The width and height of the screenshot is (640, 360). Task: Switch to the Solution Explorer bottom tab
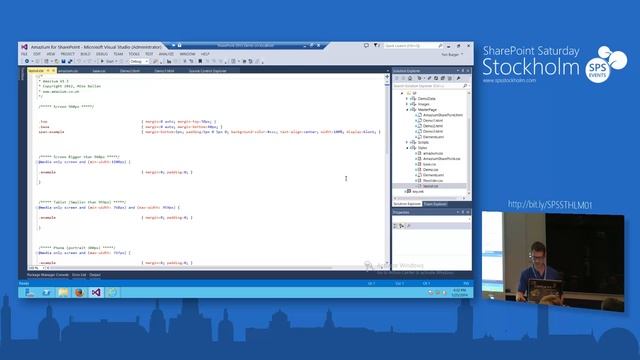click(407, 204)
